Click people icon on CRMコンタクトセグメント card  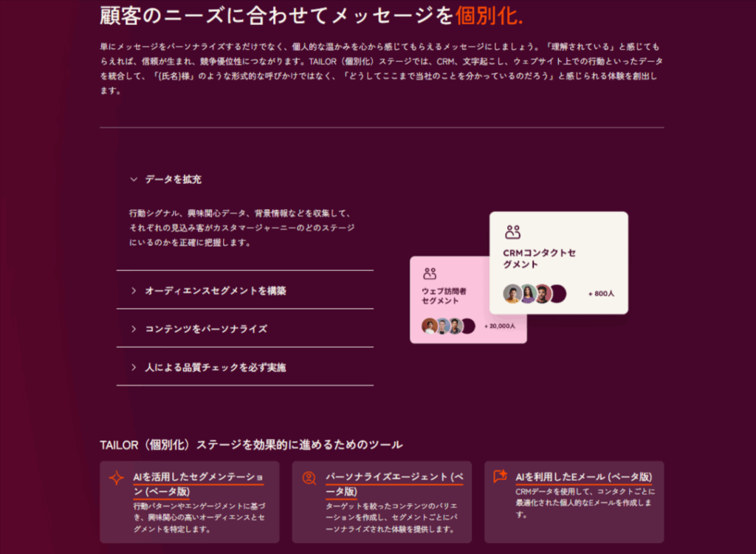coord(512,232)
